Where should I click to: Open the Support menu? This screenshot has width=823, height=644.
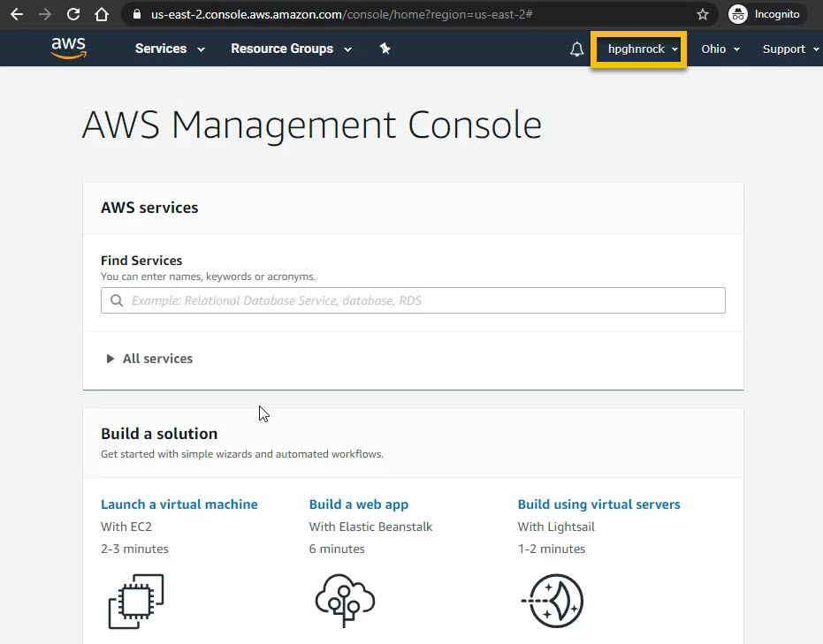[x=790, y=49]
